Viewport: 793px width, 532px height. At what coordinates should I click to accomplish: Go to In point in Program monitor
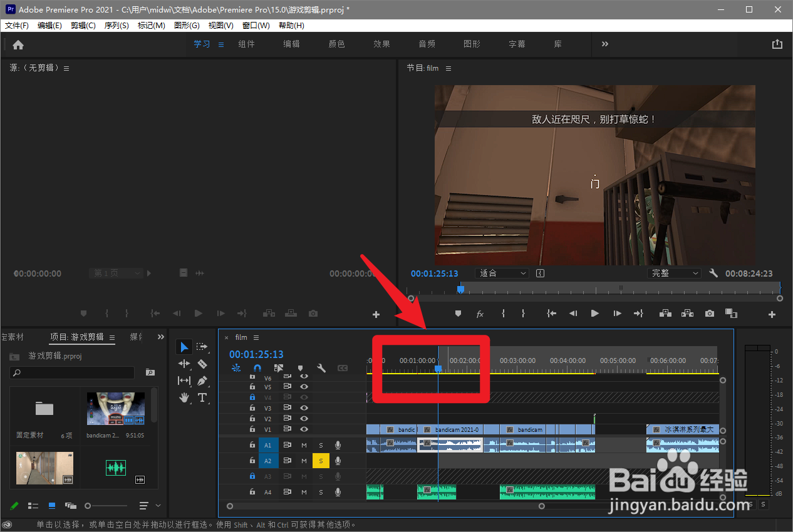coord(551,314)
